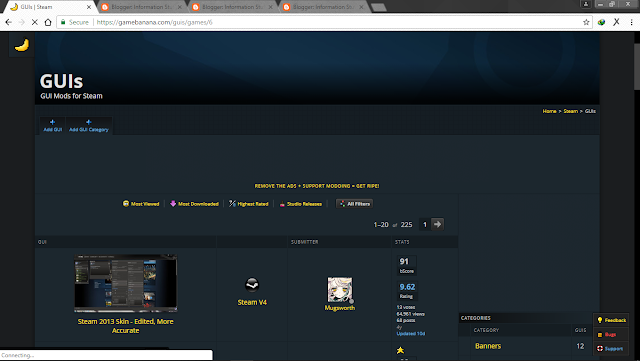Open Bugs side button

click(x=611, y=334)
